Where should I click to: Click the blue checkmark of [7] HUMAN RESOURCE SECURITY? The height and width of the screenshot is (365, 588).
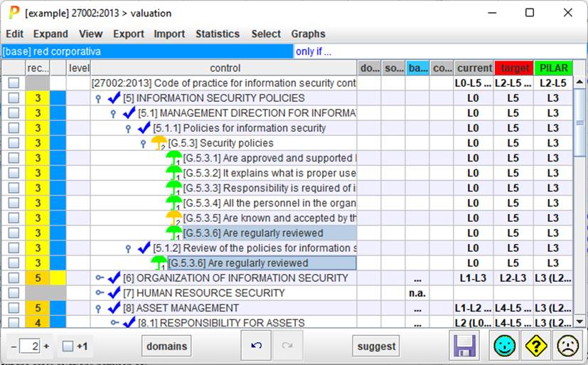[114, 293]
